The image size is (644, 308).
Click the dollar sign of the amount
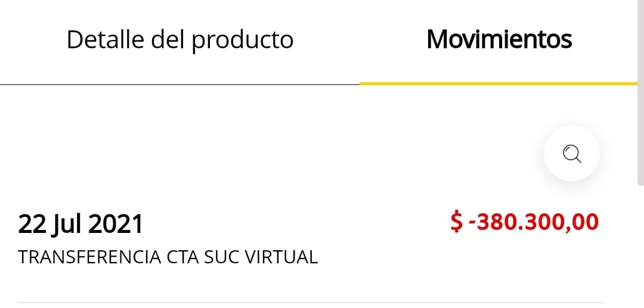tap(456, 222)
